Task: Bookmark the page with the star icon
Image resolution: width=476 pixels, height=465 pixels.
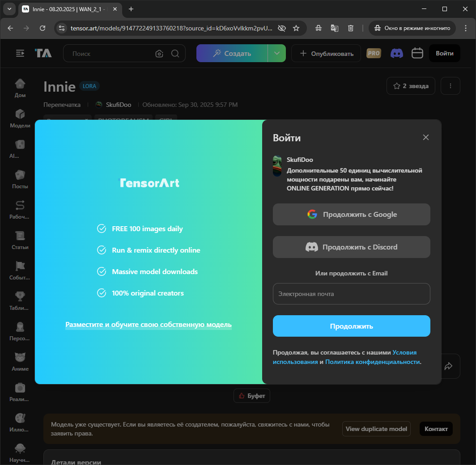Action: coord(296,28)
